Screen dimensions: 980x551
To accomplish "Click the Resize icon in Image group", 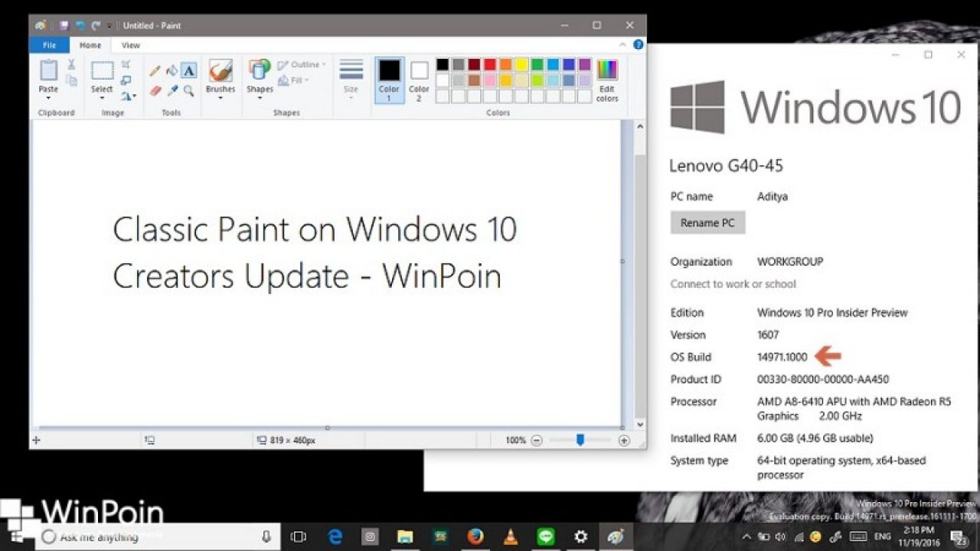I will [126, 80].
